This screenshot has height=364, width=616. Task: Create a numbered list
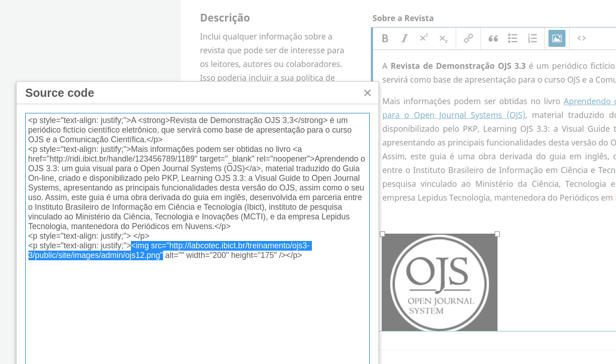coord(532,39)
